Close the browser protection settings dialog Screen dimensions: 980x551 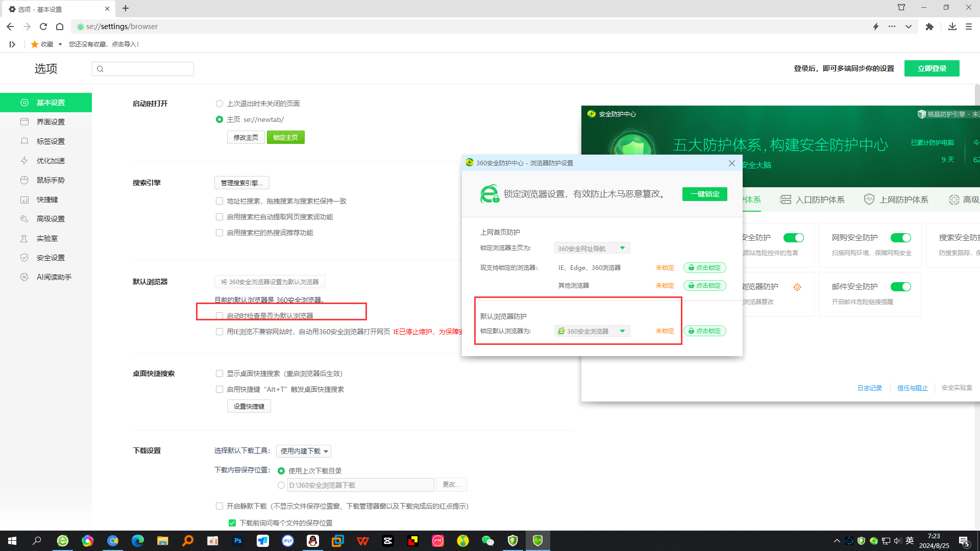point(732,163)
